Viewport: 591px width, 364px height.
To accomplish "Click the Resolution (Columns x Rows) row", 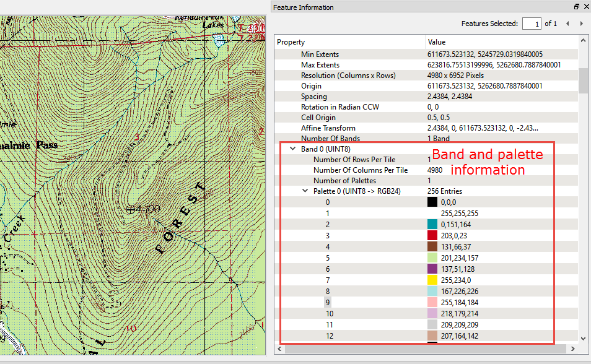I will [348, 76].
